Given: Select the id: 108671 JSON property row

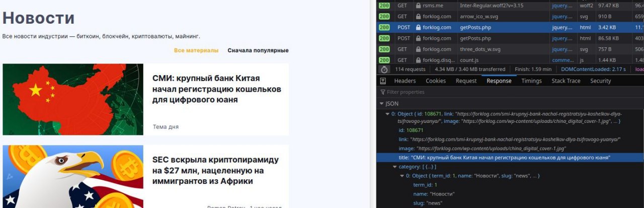Looking at the screenshot, I should coord(510,130).
